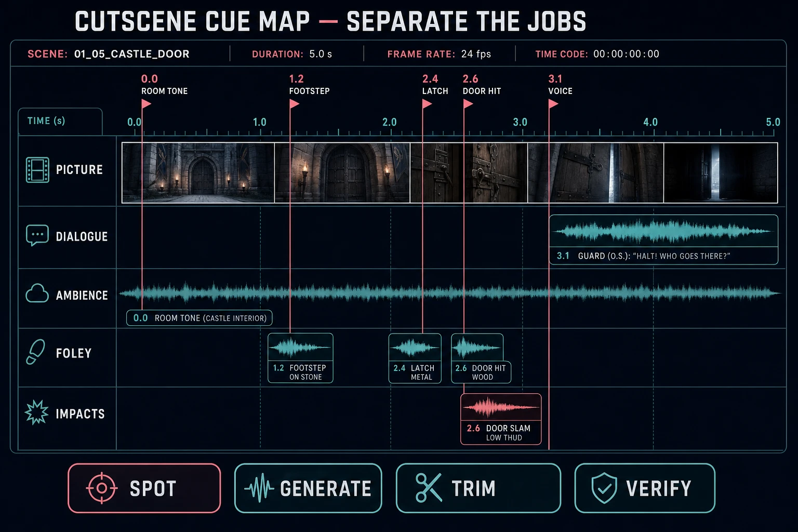The width and height of the screenshot is (798, 532).
Task: Click the guard line 'HALT! WHO GOES THERE?'
Action: (x=682, y=256)
